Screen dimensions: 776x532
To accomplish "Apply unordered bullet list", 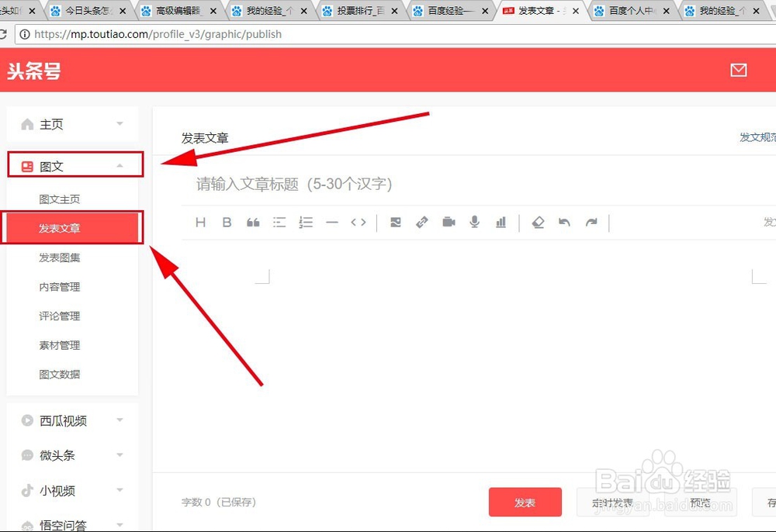I will 279,223.
